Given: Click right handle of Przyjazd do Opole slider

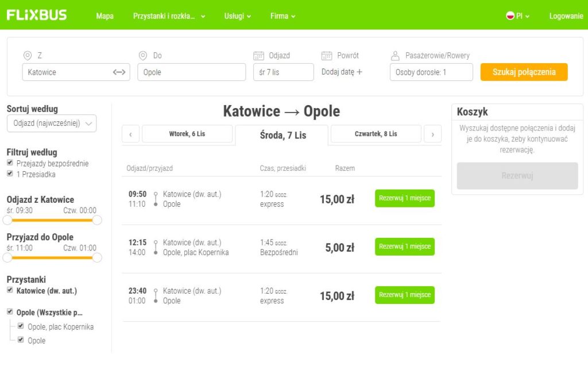Looking at the screenshot, I should tap(96, 258).
